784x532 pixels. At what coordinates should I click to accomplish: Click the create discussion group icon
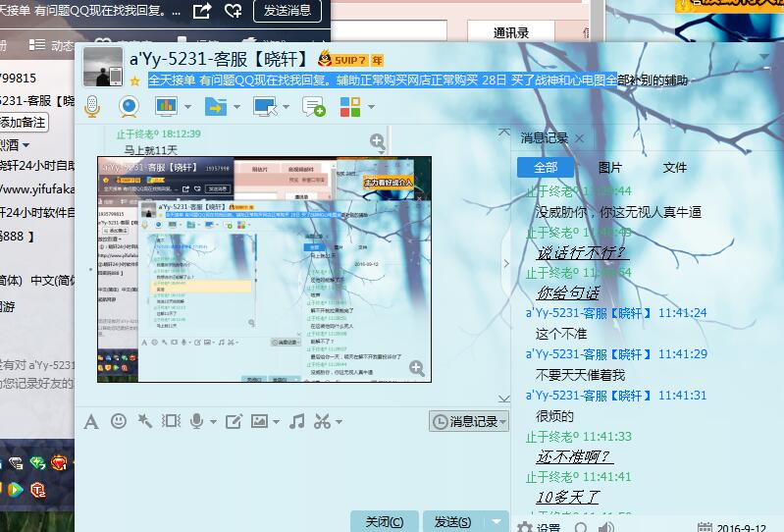[x=314, y=106]
